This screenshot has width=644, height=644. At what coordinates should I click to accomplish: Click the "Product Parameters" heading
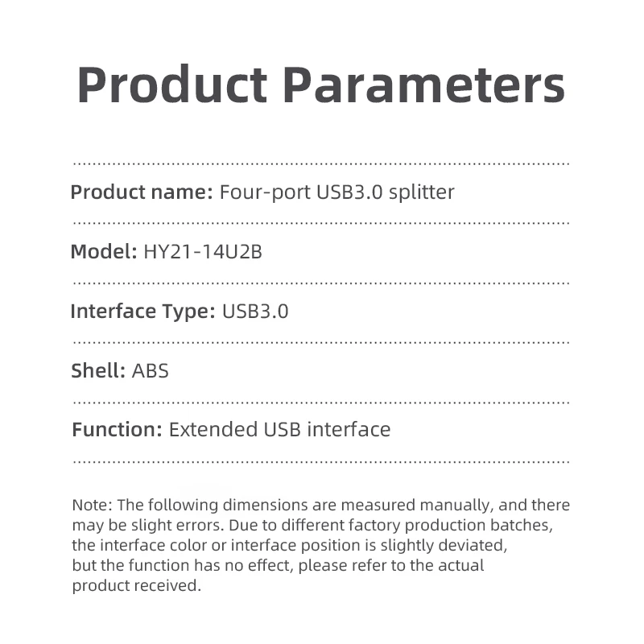point(320,84)
